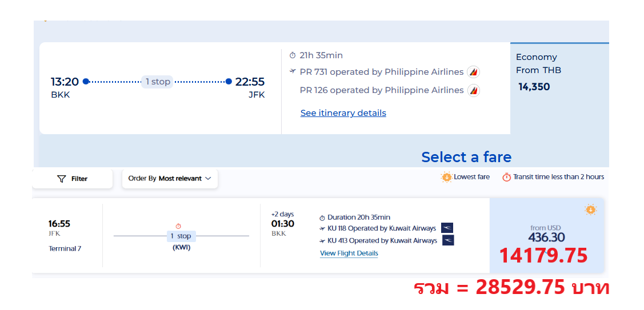Click the short transit timer icon in legend
This screenshot has width=644, height=310.
click(x=507, y=178)
